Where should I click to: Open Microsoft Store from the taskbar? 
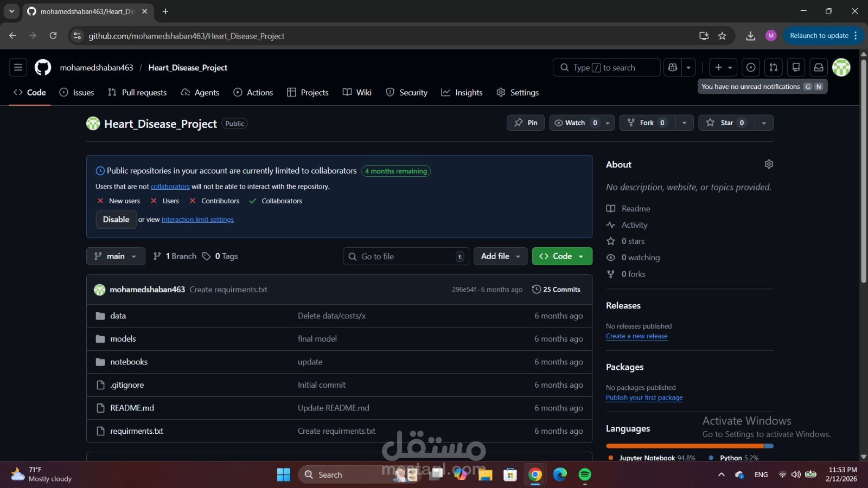click(510, 475)
